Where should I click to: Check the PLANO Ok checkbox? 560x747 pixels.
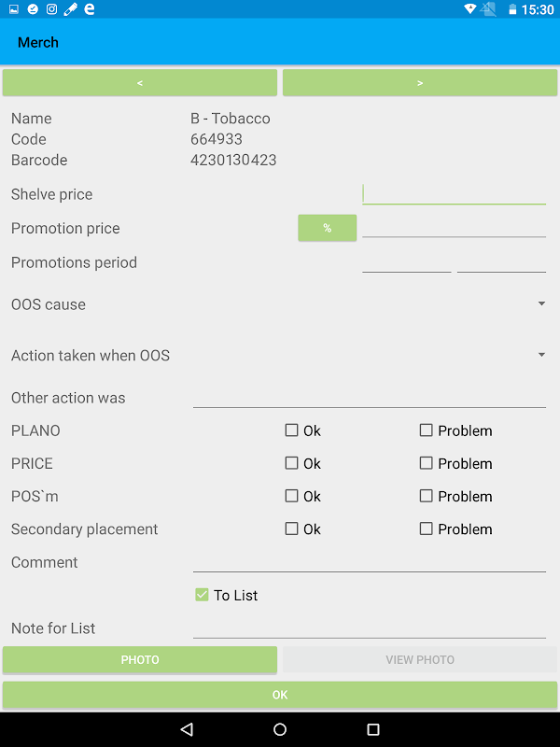point(292,430)
